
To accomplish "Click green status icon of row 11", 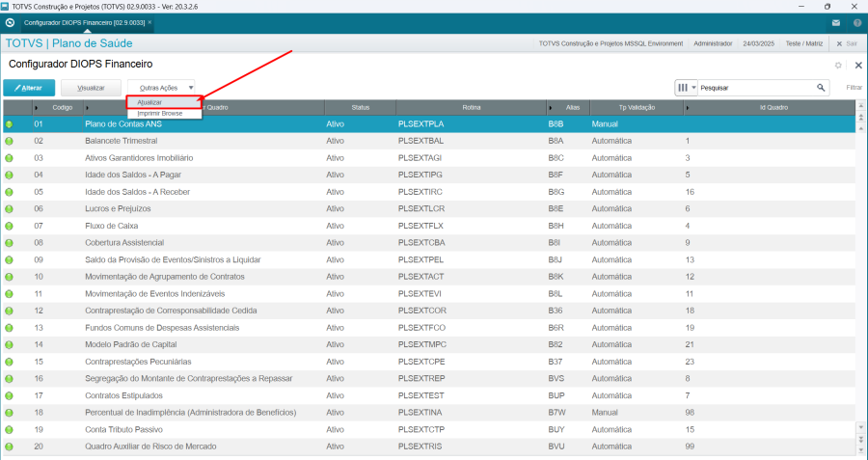I will click(x=9, y=294).
